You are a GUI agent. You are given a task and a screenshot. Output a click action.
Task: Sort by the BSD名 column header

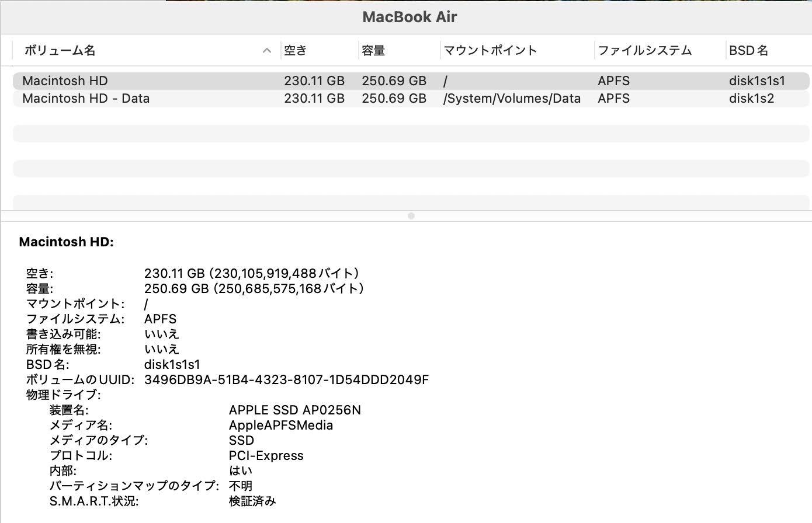(748, 51)
